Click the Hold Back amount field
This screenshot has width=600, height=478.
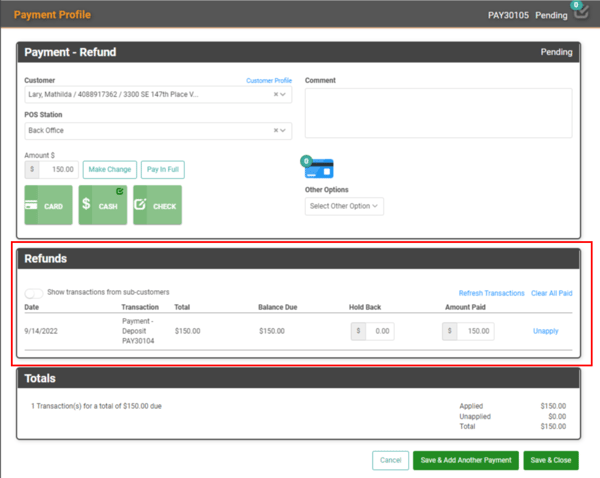(x=379, y=331)
